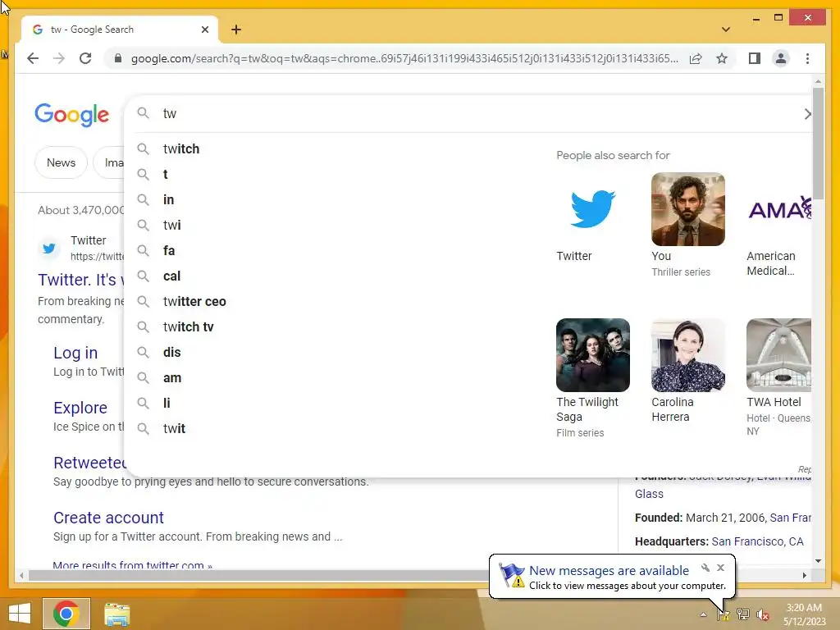Clear the search box with X

pyautogui.click(x=807, y=113)
